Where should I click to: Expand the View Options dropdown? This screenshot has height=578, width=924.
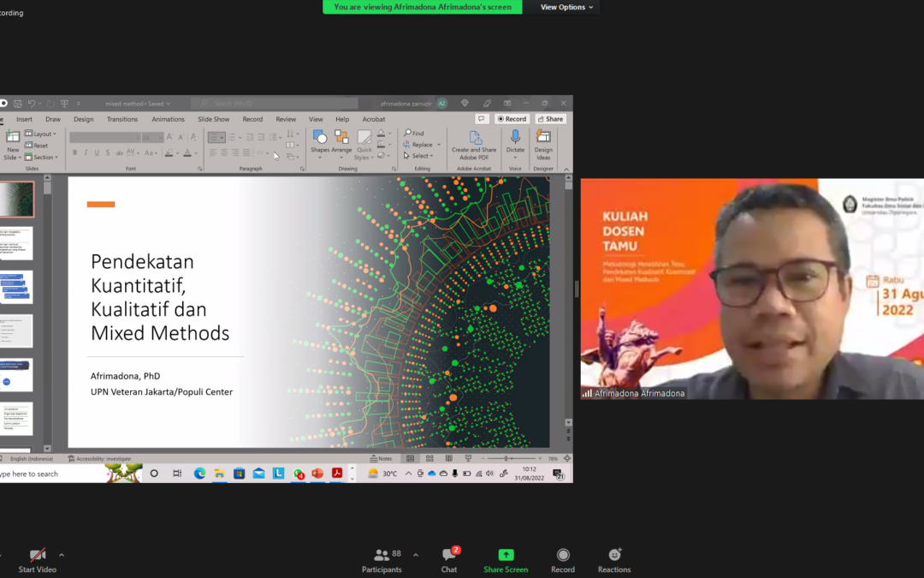566,7
